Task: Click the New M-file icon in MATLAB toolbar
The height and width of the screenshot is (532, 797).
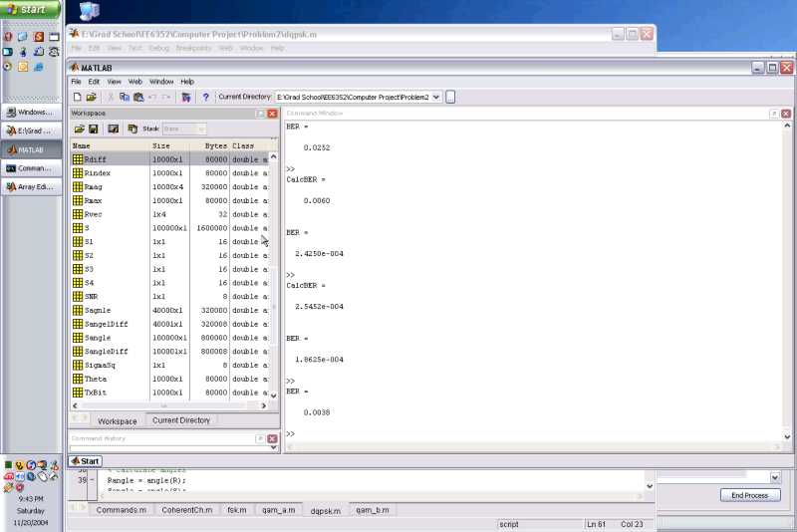Action: 78,97
